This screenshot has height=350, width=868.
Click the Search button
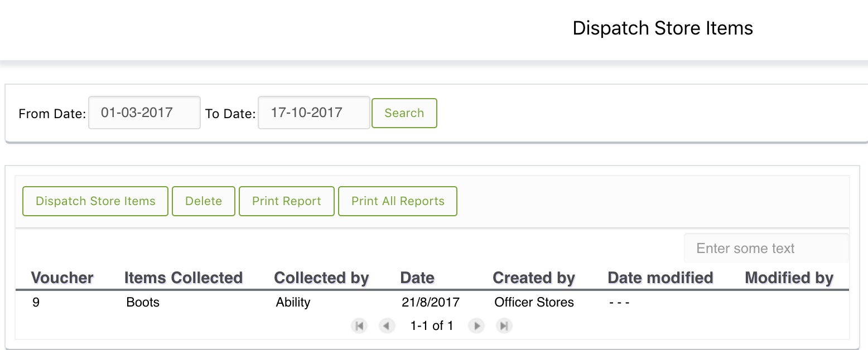pyautogui.click(x=404, y=113)
